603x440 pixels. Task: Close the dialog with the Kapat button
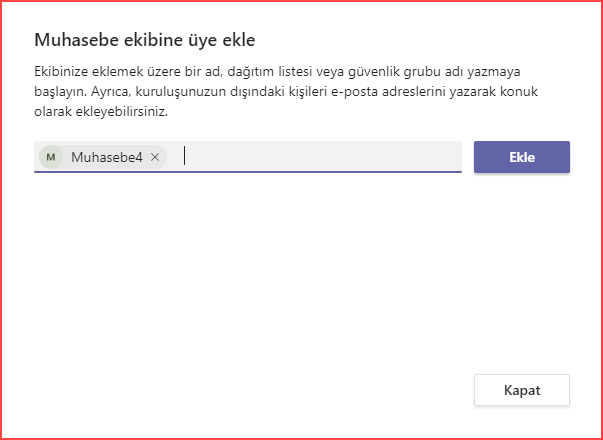pos(521,390)
